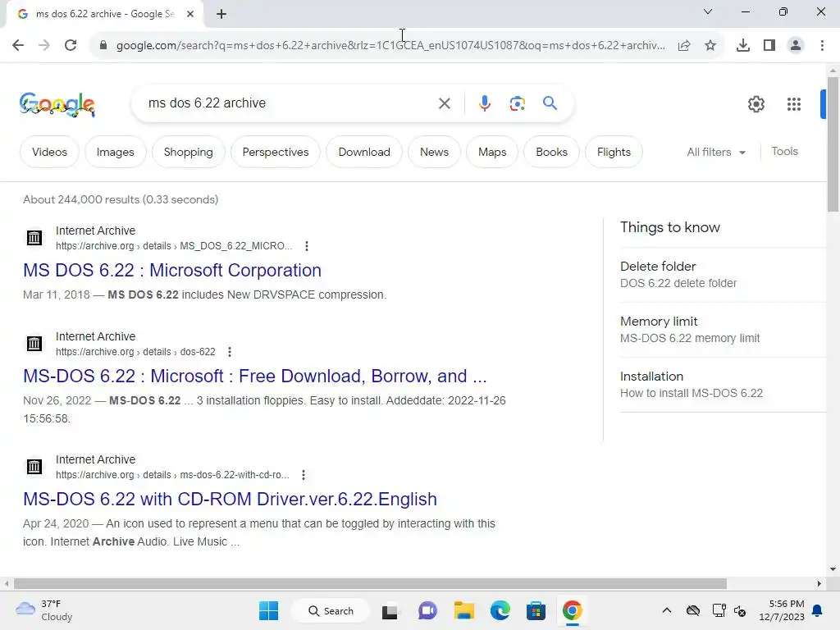
Task: Open the Windows Start menu
Action: point(268,610)
